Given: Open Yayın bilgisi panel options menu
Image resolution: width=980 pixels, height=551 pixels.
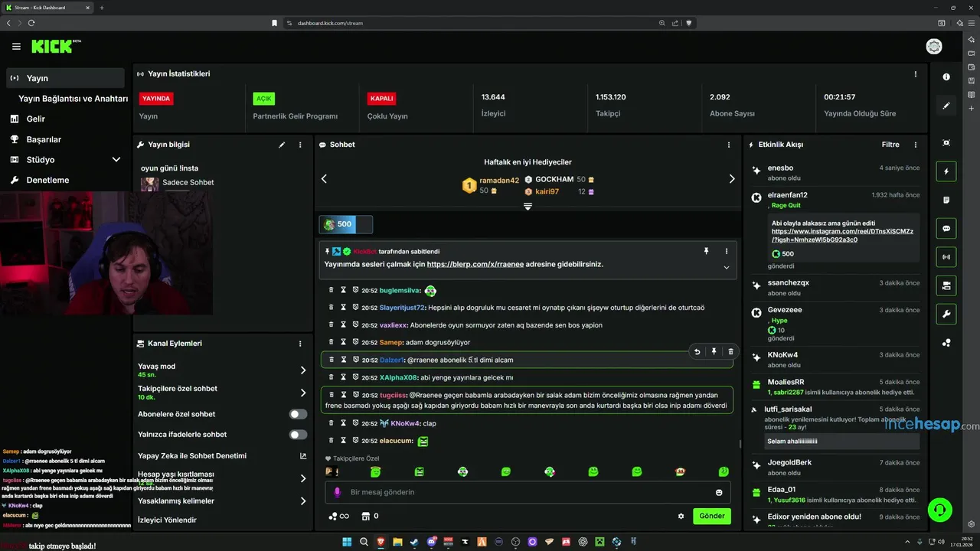Looking at the screenshot, I should [300, 145].
